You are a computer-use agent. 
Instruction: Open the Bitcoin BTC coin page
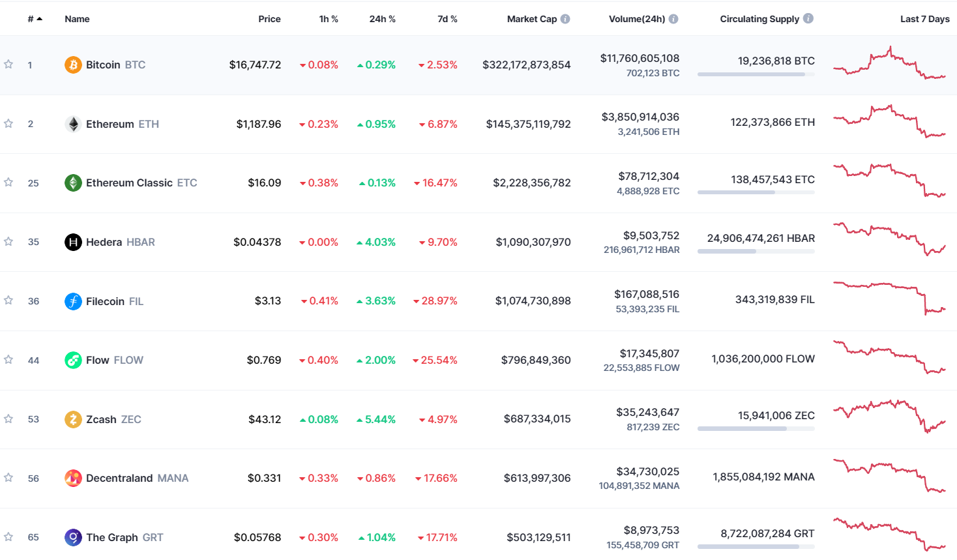coord(115,65)
